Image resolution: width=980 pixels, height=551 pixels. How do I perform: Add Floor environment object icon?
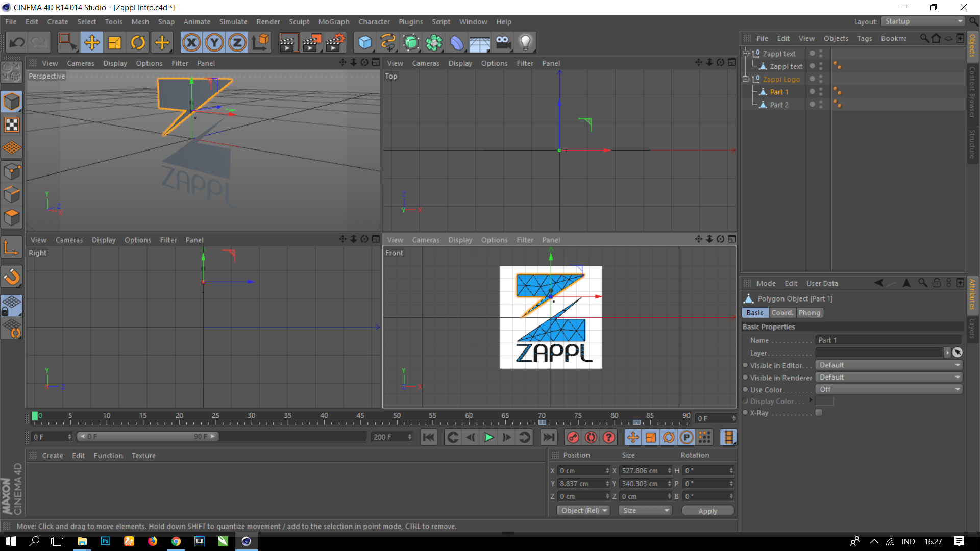coord(480,42)
